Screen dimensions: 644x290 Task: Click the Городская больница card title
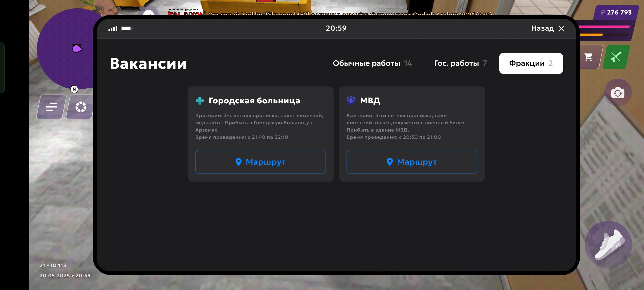click(254, 101)
